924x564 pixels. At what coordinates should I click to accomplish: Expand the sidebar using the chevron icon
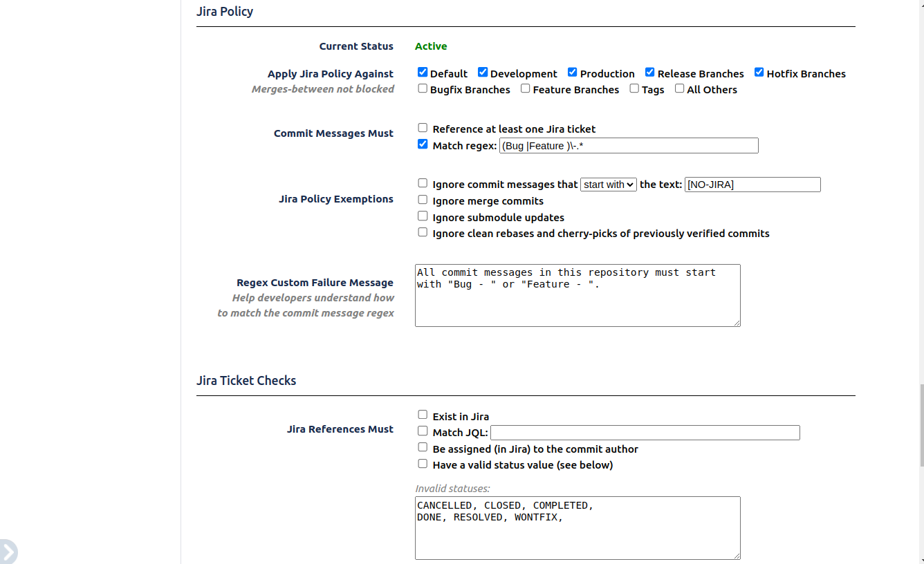click(x=7, y=552)
